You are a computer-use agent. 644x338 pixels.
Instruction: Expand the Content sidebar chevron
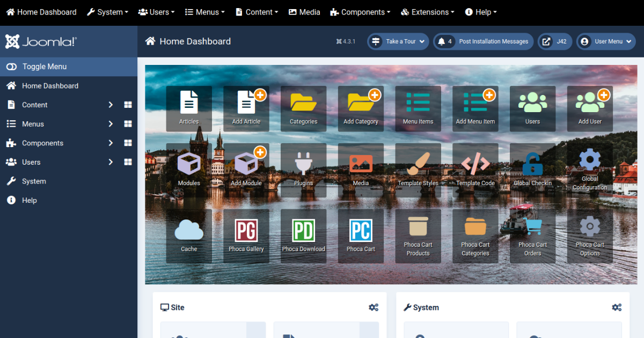[111, 105]
